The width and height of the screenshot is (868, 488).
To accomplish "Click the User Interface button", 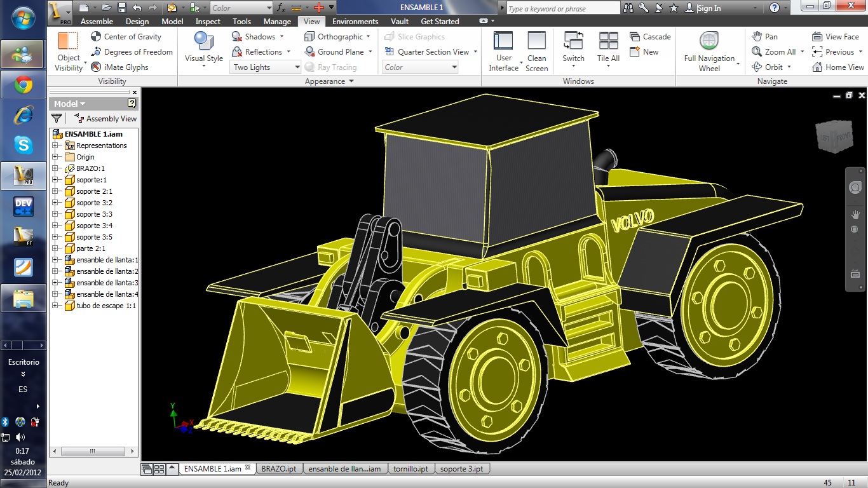I will (503, 51).
